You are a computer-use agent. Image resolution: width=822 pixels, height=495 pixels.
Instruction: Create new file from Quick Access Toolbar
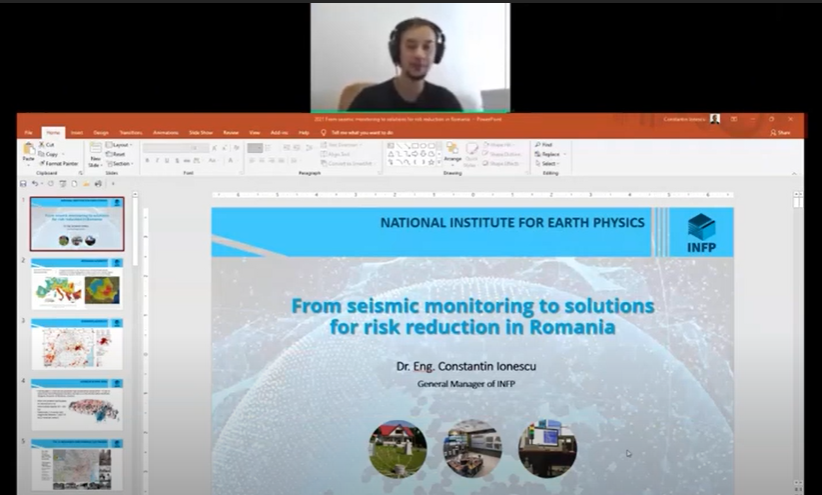(x=74, y=184)
